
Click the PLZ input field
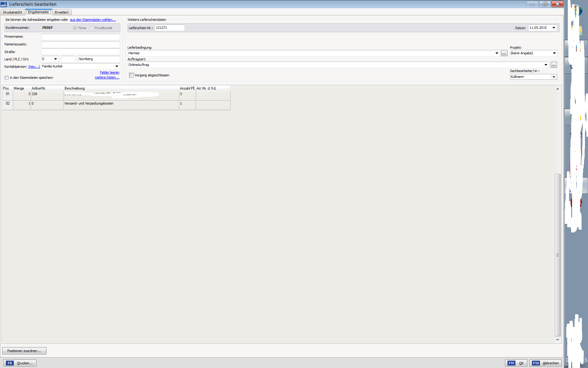point(68,59)
